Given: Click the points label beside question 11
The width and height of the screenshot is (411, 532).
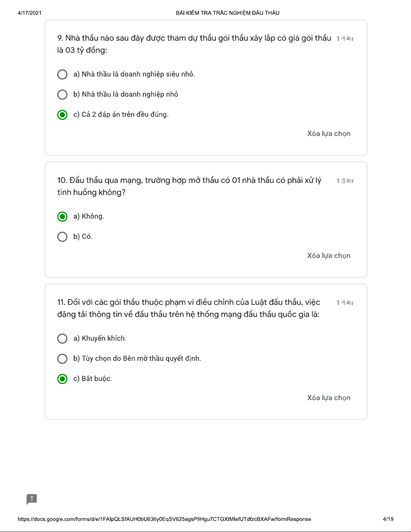Looking at the screenshot, I should point(345,303).
